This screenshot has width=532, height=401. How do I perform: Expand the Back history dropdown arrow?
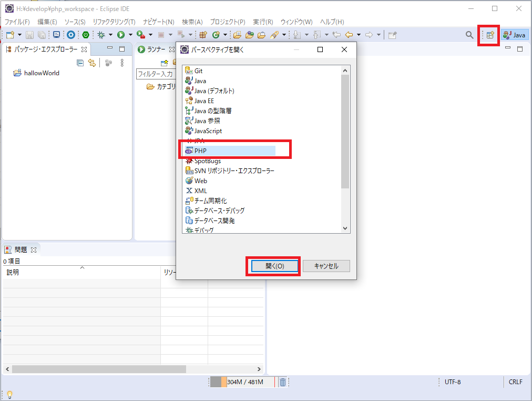tap(359, 35)
